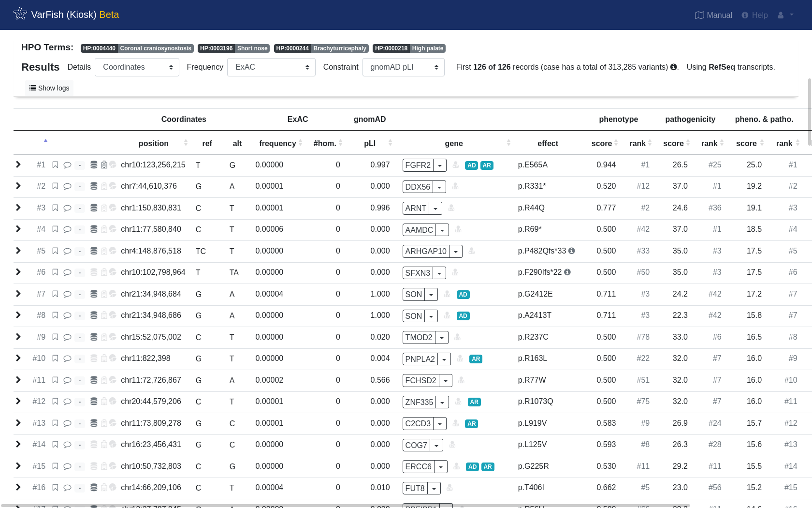The height and width of the screenshot is (508, 812).
Task: Click database icon in row #13
Action: (x=94, y=423)
